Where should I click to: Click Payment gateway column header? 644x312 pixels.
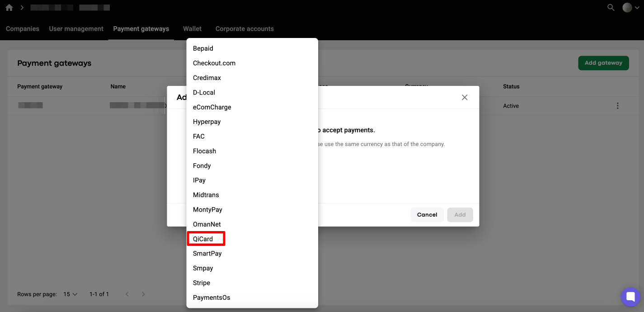click(x=40, y=86)
